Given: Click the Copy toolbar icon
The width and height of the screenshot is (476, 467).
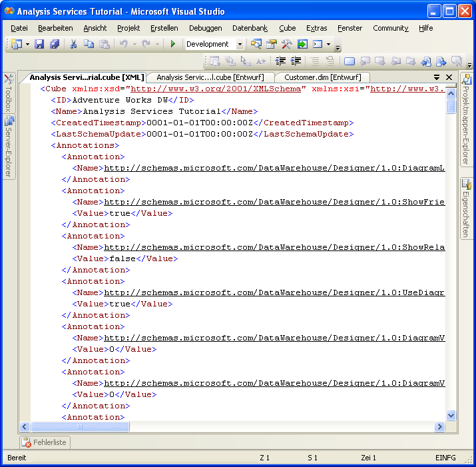Looking at the screenshot, I should point(89,44).
